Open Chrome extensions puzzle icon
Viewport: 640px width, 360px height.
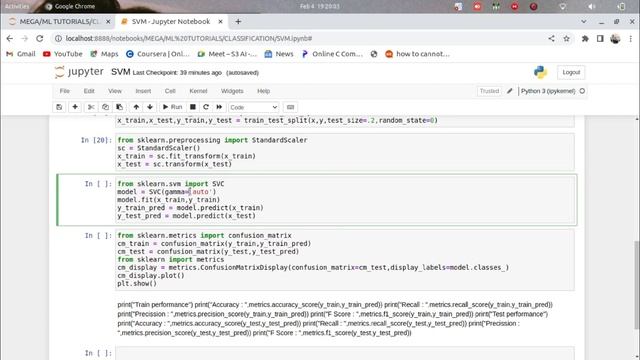coord(585,38)
